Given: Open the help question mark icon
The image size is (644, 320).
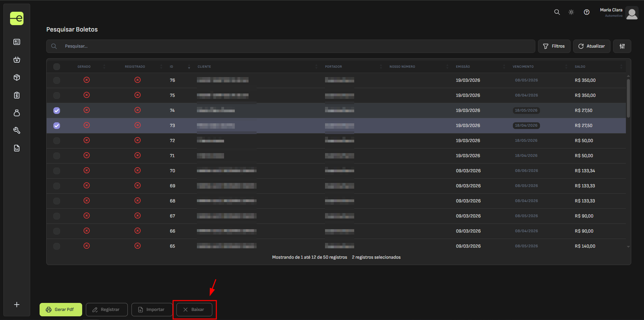Looking at the screenshot, I should pos(586,12).
